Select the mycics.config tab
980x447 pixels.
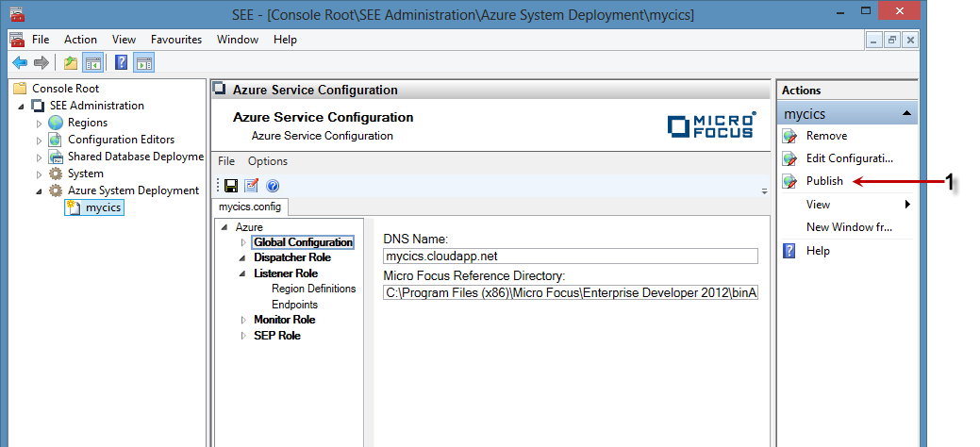[x=250, y=207]
